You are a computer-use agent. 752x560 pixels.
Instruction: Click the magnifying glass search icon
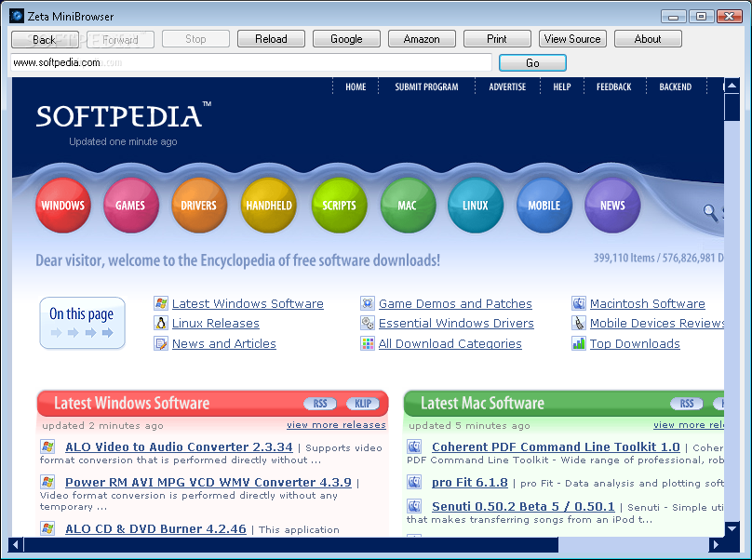pos(710,212)
